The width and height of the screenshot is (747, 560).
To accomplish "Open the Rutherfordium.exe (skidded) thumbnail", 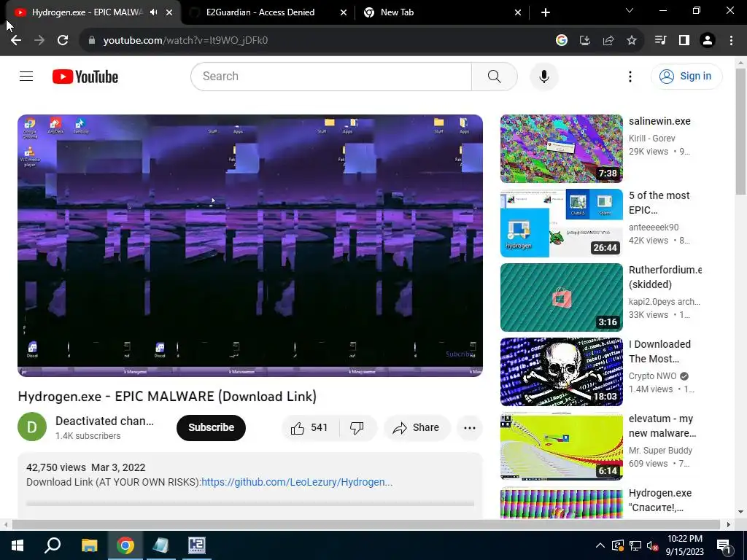I will click(561, 297).
